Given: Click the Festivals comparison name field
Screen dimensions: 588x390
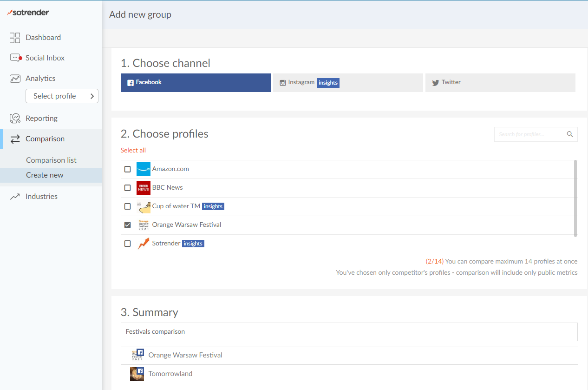Looking at the screenshot, I should tap(348, 332).
